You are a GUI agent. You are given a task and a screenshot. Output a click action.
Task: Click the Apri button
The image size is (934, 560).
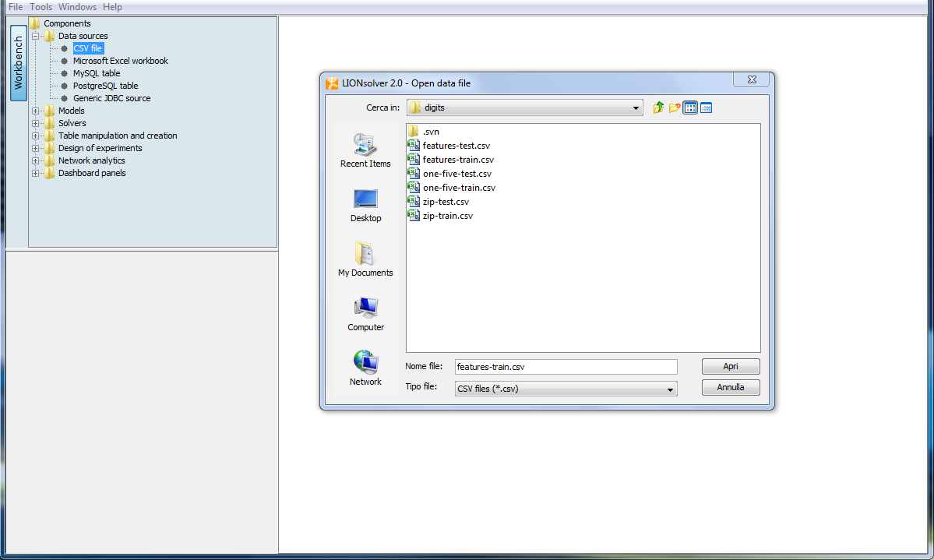point(730,366)
